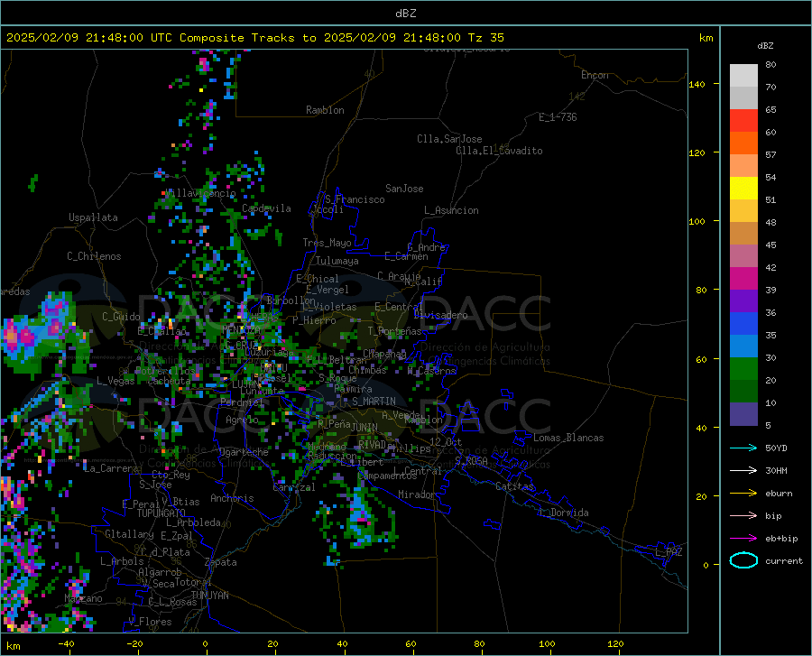Click the 'L_Dormida' map label
This screenshot has height=656, width=812.
563,513
